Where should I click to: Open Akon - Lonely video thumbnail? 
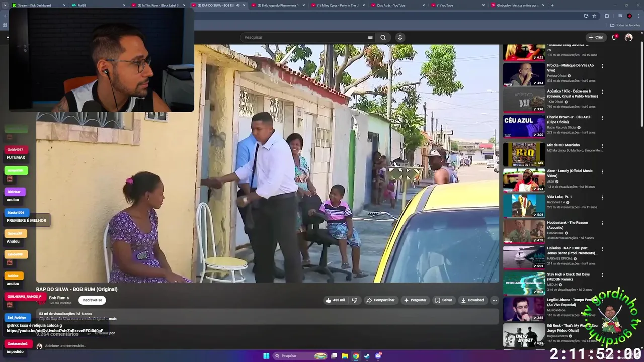pos(524,180)
